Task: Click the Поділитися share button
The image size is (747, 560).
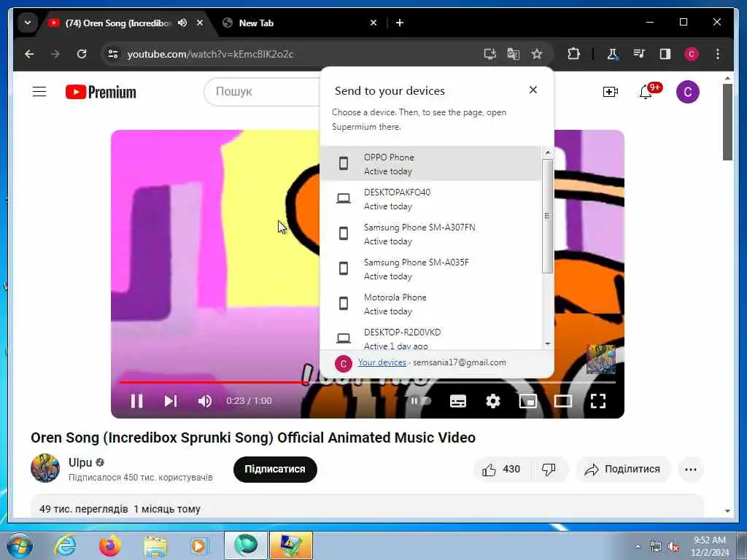Action: tap(624, 470)
